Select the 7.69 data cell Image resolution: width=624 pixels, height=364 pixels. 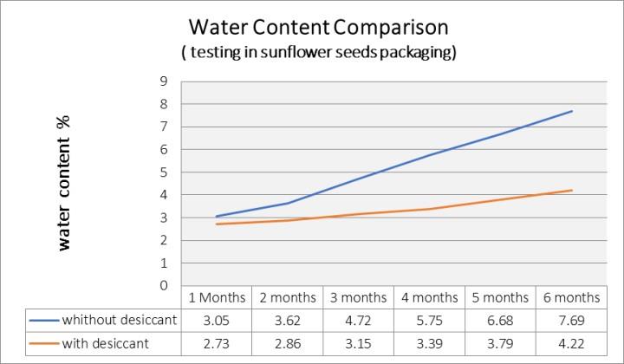(571, 321)
